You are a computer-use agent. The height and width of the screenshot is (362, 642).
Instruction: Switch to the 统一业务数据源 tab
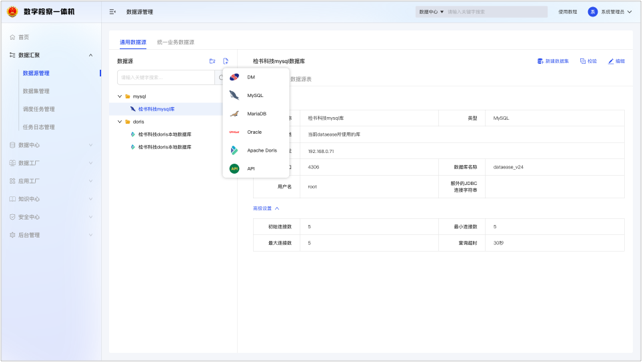[x=176, y=42]
